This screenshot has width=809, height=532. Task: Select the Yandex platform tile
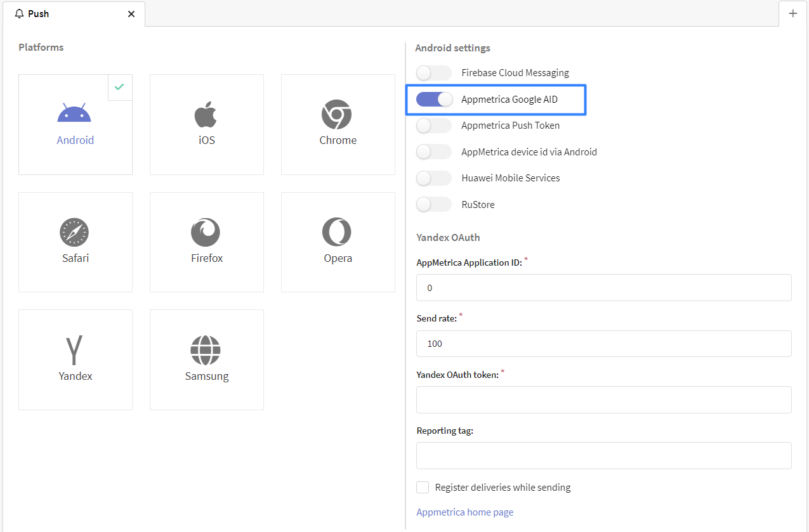76,360
